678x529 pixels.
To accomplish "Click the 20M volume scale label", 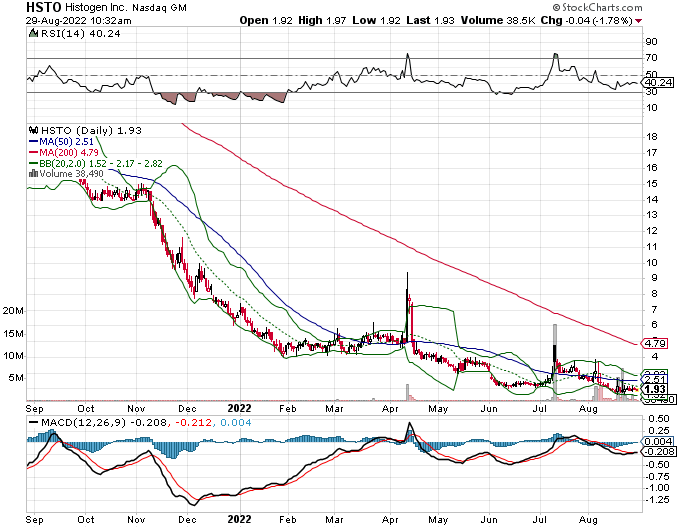I will coord(13,311).
